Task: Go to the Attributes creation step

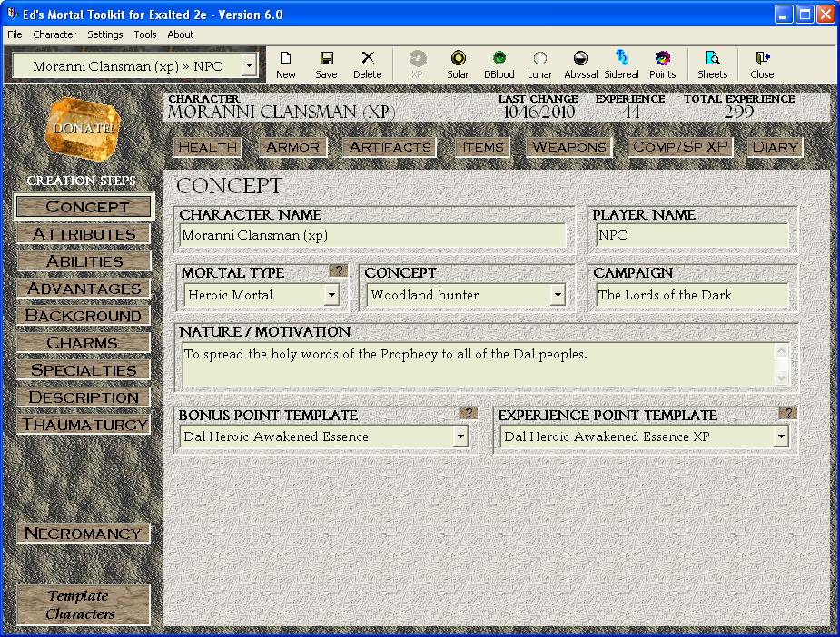Action: click(84, 234)
